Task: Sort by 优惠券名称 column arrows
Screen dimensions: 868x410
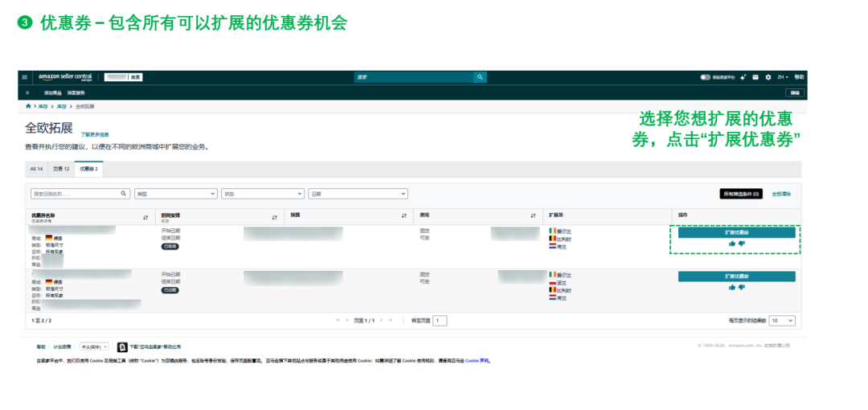Action: (x=145, y=217)
